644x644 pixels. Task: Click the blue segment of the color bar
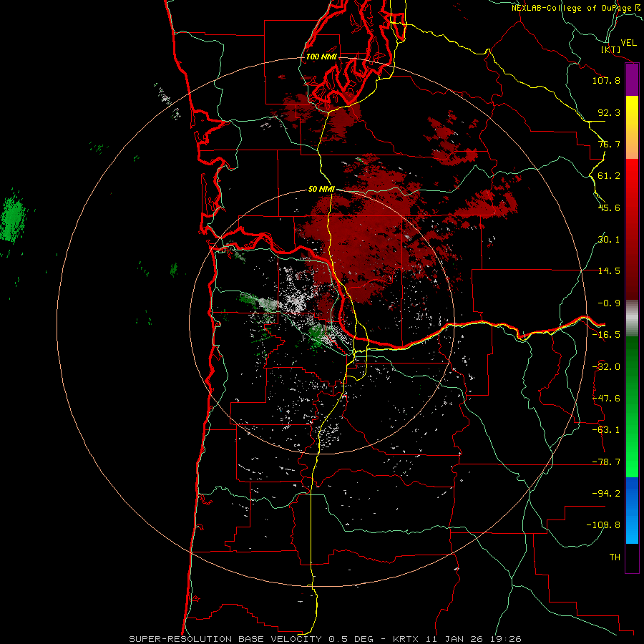(x=632, y=510)
